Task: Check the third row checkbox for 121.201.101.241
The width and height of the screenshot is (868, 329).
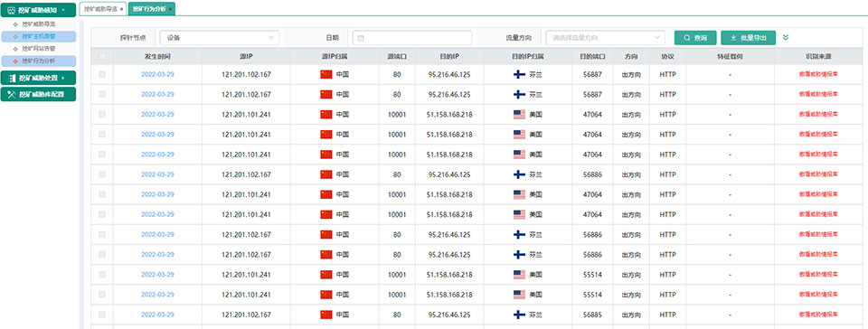Action: click(102, 115)
